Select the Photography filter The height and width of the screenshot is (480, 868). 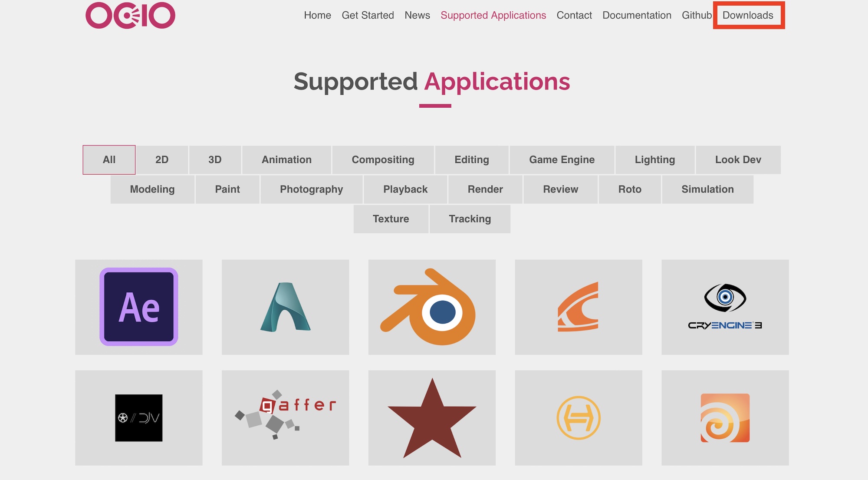311,189
